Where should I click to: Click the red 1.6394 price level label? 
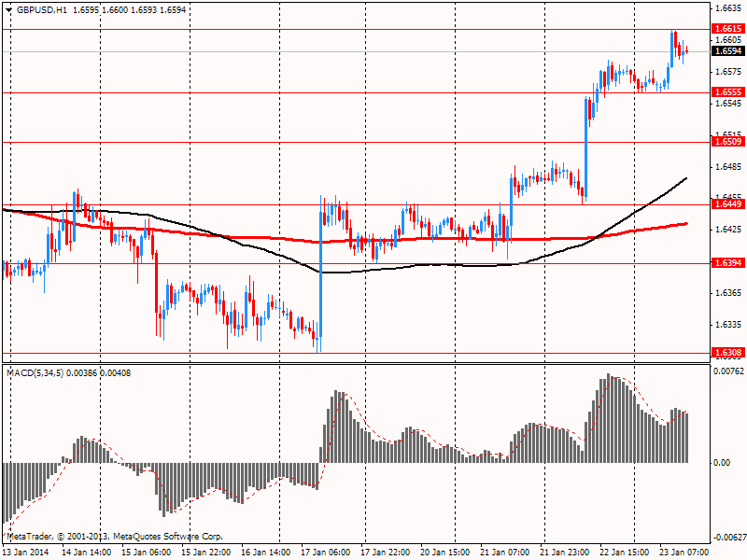(727, 263)
